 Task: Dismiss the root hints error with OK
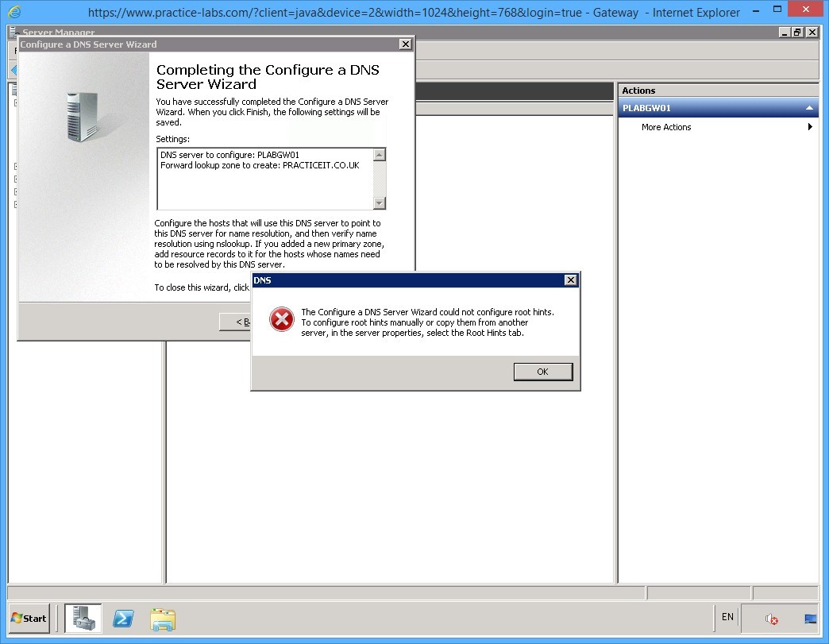(x=542, y=371)
